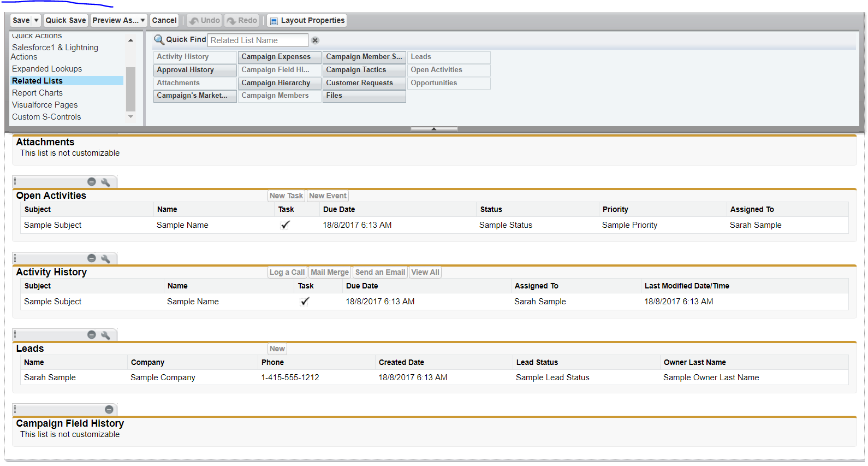Open Layout Properties
This screenshot has width=868, height=466.
tap(307, 21)
